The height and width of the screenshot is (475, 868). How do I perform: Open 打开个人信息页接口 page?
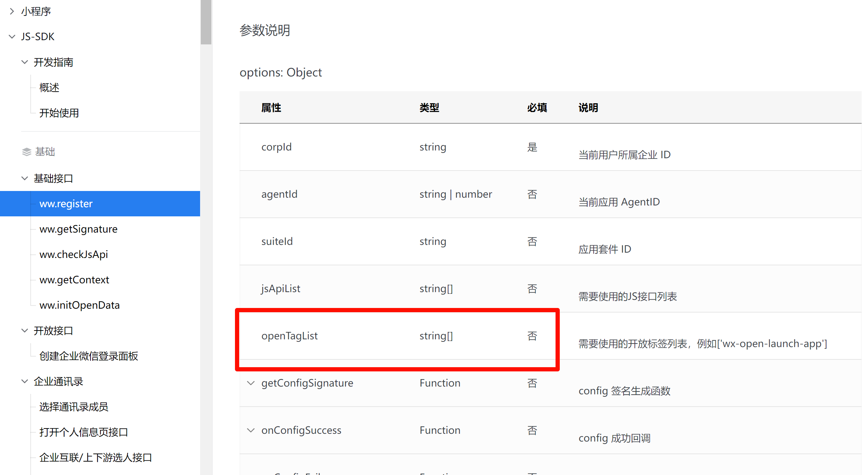coord(83,432)
